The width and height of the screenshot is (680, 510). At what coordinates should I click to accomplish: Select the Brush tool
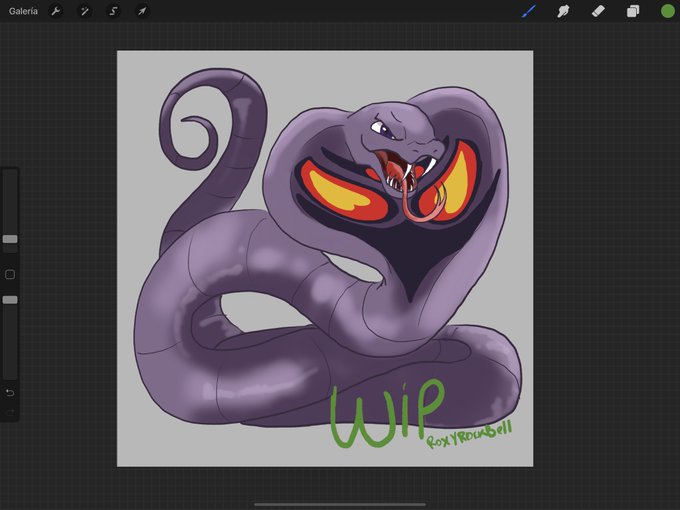[529, 11]
